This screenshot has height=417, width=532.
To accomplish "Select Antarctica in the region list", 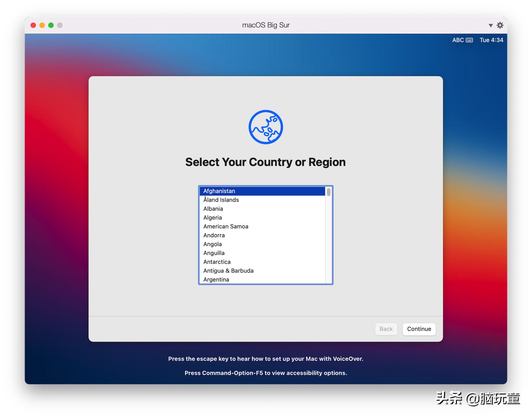I will tap(262, 262).
